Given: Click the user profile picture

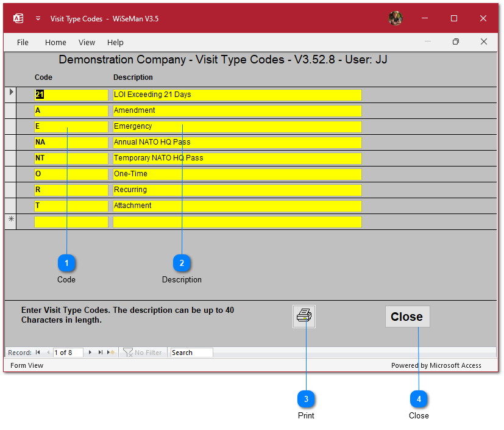Looking at the screenshot, I should click(x=396, y=18).
